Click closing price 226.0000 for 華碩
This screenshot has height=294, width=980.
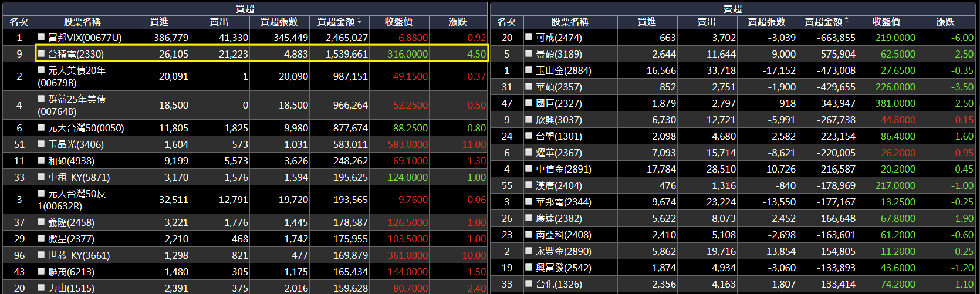895,87
